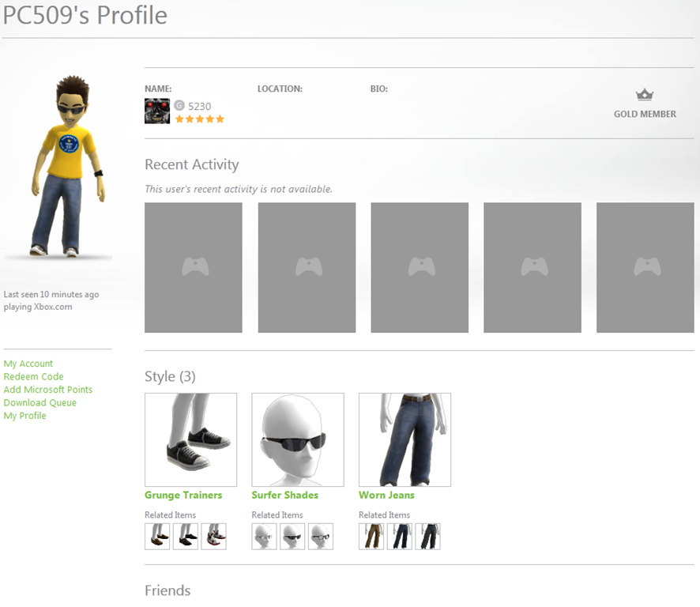
Task: Go to Redeem Code
Action: point(33,377)
